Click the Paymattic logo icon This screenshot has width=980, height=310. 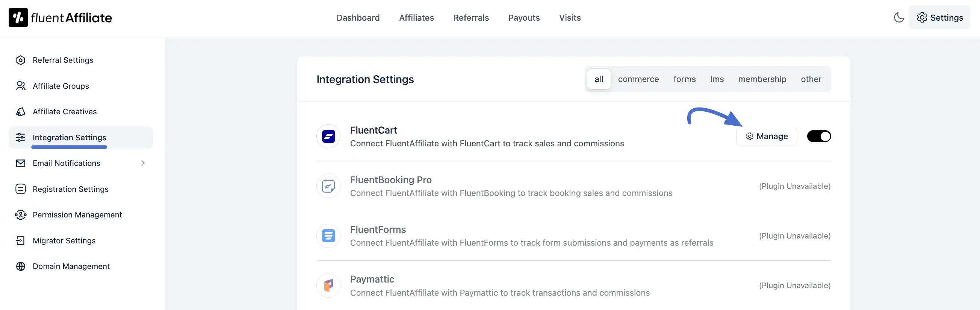coord(328,285)
